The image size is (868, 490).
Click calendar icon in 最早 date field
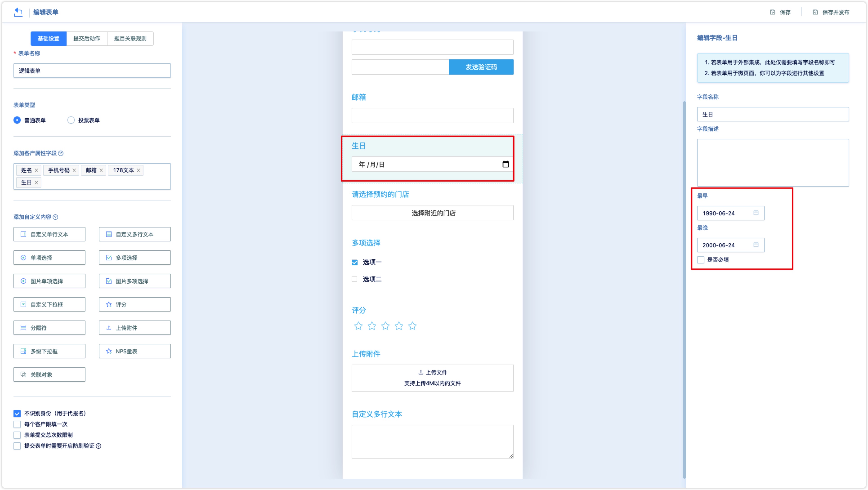pyautogui.click(x=756, y=213)
